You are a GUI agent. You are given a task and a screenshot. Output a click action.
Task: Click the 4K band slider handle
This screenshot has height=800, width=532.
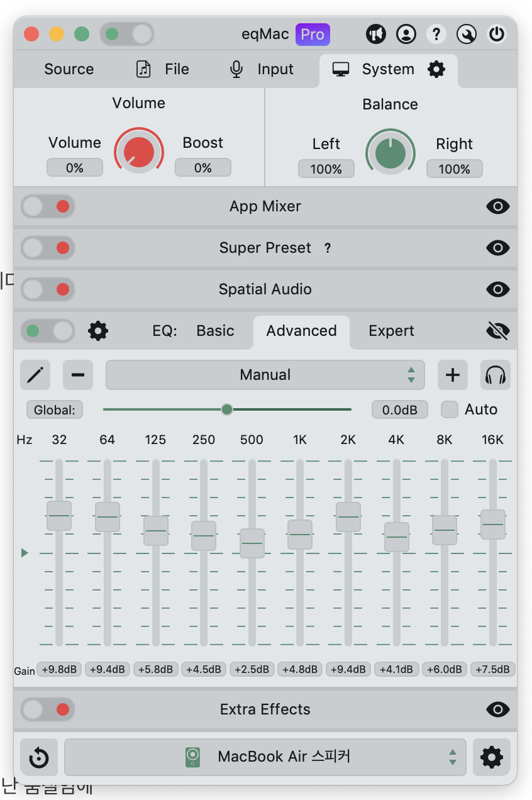click(x=397, y=537)
